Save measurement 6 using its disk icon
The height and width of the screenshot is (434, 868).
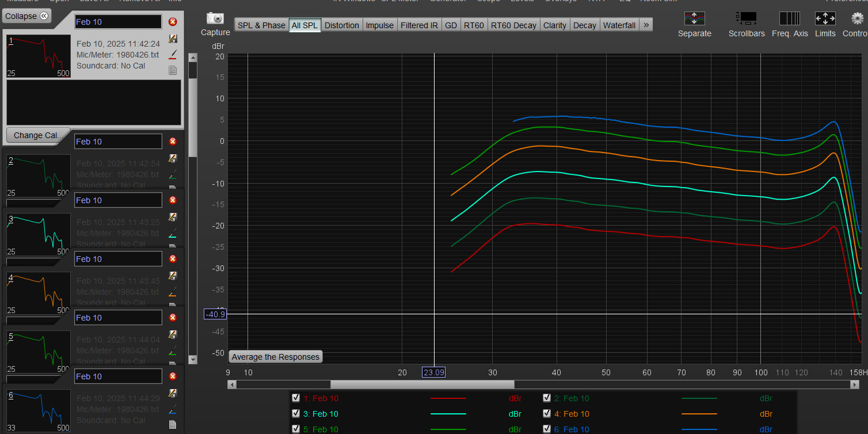(x=173, y=393)
